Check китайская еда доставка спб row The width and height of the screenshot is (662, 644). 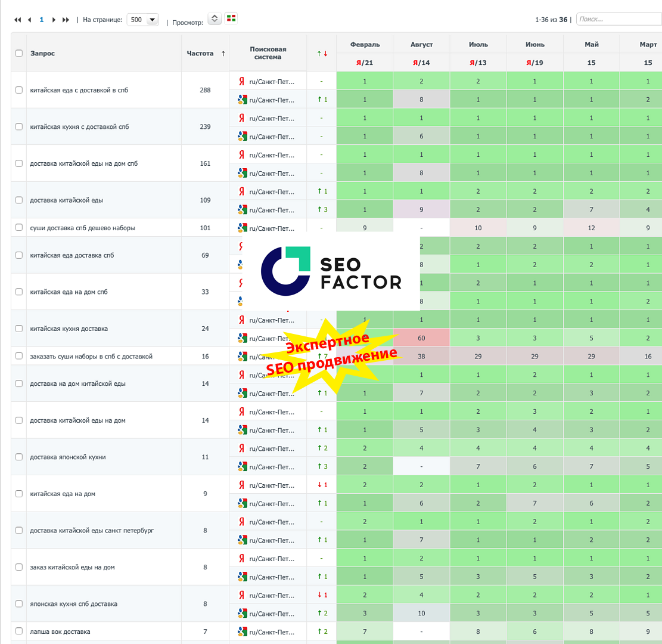(x=19, y=255)
